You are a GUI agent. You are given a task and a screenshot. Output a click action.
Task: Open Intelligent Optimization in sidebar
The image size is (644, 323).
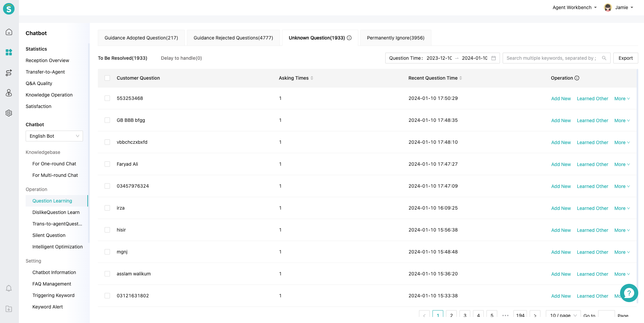[x=57, y=247]
